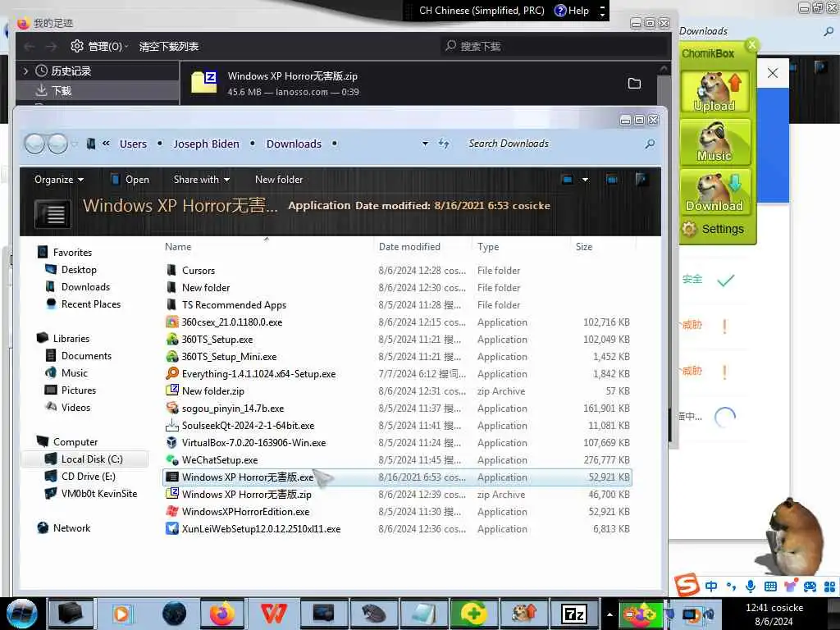Viewport: 840px width, 630px height.
Task: Select 360csex_21.0.1180.0.exe file icon
Action: point(171,322)
